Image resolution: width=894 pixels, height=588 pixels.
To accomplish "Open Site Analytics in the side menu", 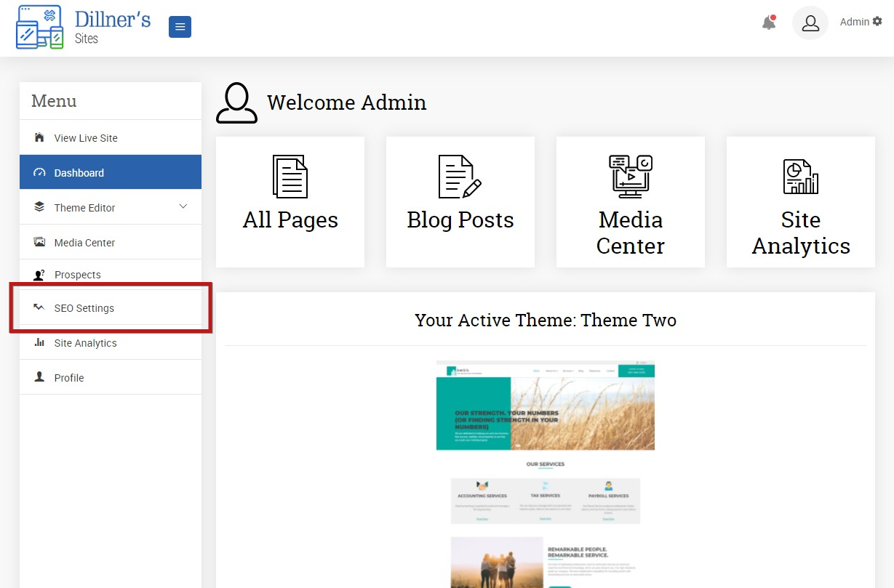I will tap(111, 342).
